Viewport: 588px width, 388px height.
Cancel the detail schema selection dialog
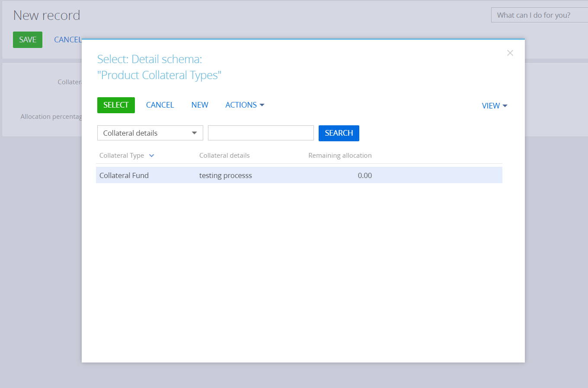pyautogui.click(x=160, y=105)
